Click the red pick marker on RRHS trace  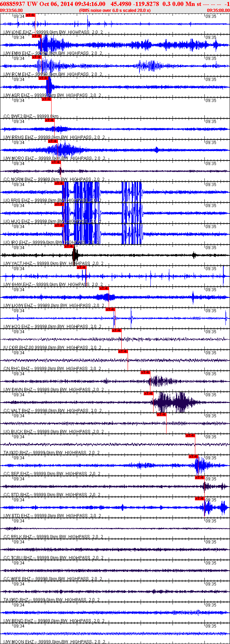(50, 120)
